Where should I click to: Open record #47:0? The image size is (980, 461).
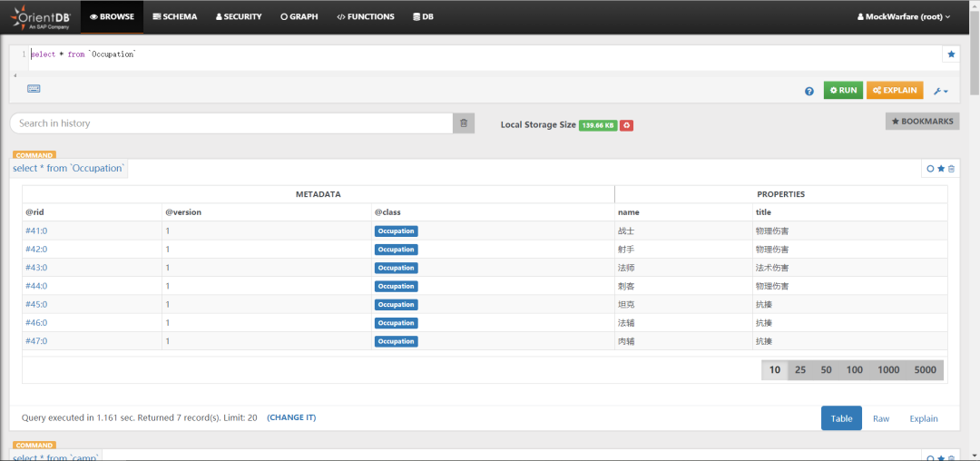36,341
